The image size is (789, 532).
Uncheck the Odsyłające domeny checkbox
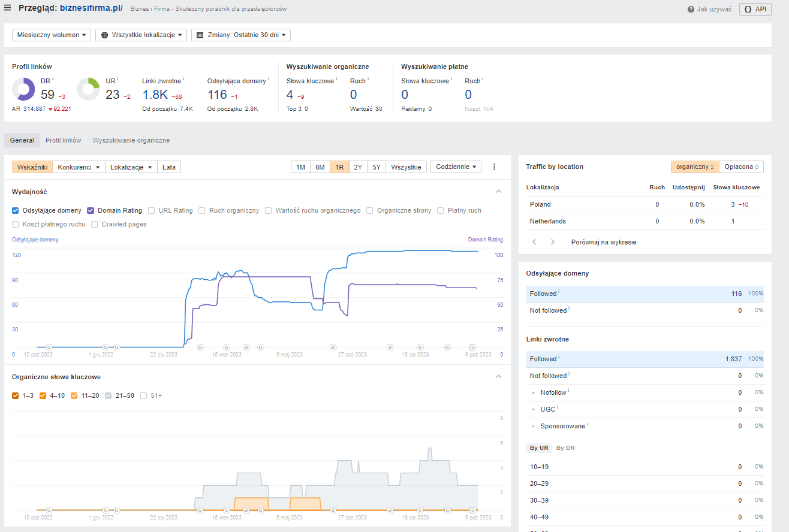16,210
